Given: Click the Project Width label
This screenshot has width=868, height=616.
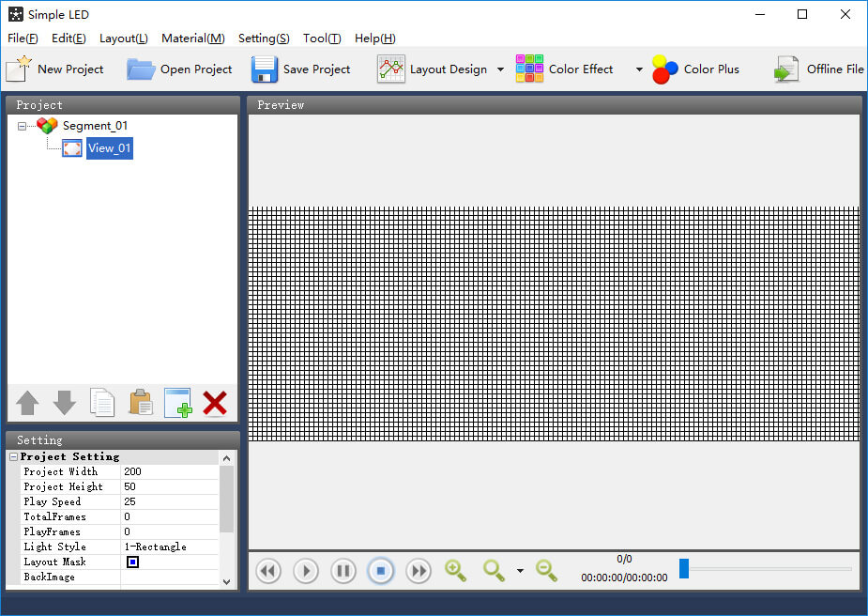Looking at the screenshot, I should point(60,471).
